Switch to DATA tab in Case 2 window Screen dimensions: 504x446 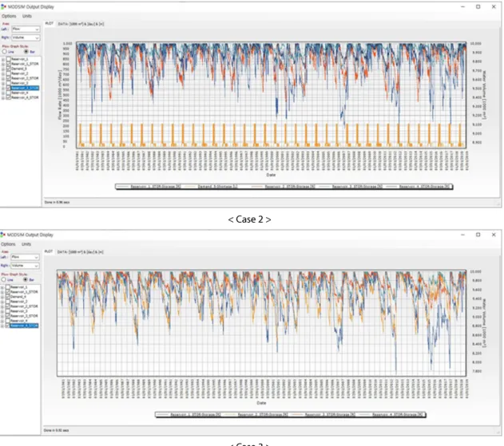(81, 24)
